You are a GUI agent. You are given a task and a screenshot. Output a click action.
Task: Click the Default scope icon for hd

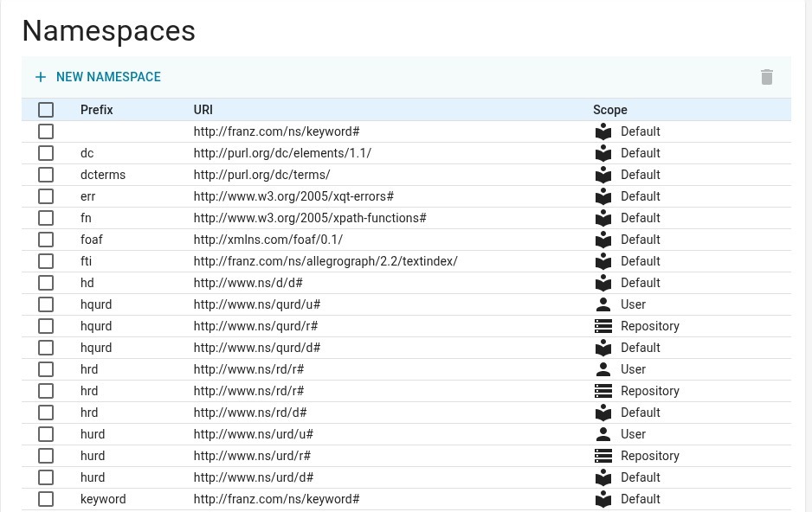point(603,283)
